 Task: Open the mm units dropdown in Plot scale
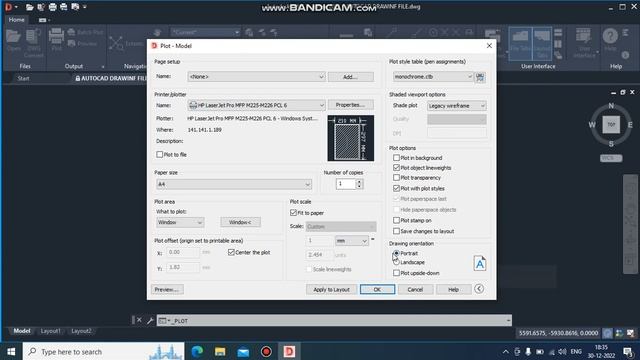[351, 241]
